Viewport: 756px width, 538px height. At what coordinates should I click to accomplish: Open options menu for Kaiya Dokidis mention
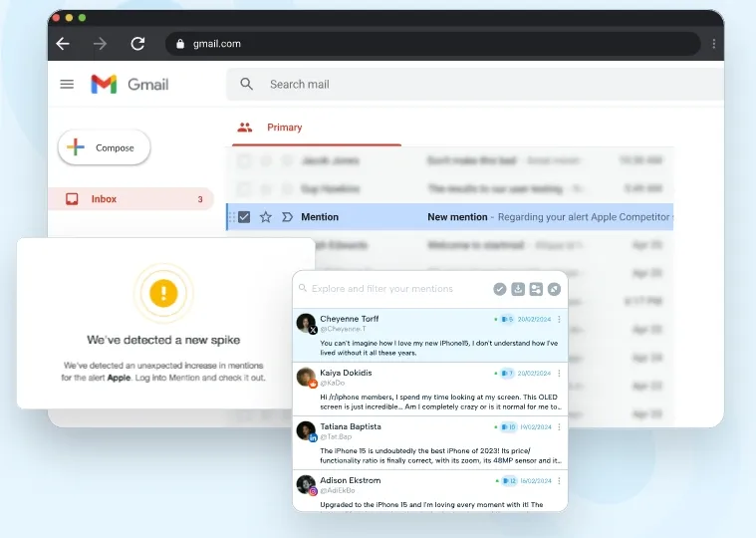pyautogui.click(x=559, y=373)
